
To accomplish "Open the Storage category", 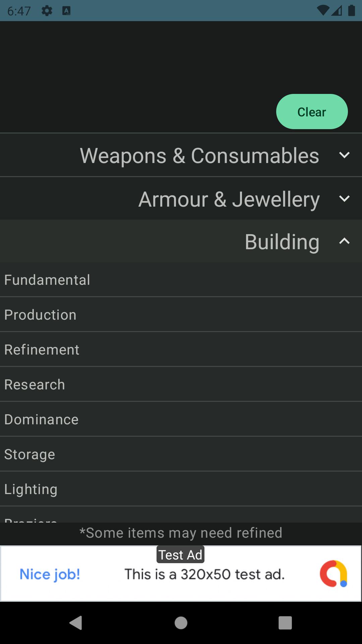I will (x=29, y=454).
